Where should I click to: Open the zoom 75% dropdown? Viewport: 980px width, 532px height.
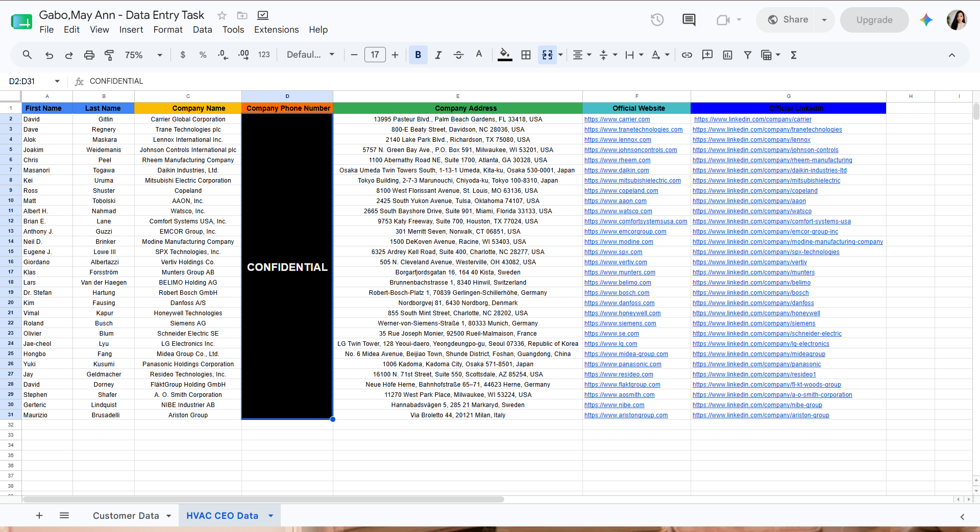[143, 55]
